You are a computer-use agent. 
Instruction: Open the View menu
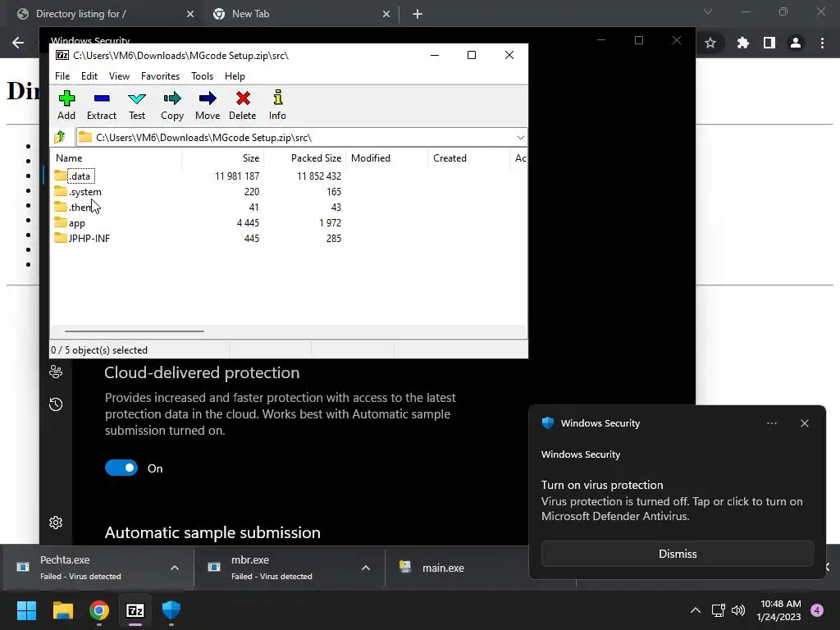pos(119,76)
